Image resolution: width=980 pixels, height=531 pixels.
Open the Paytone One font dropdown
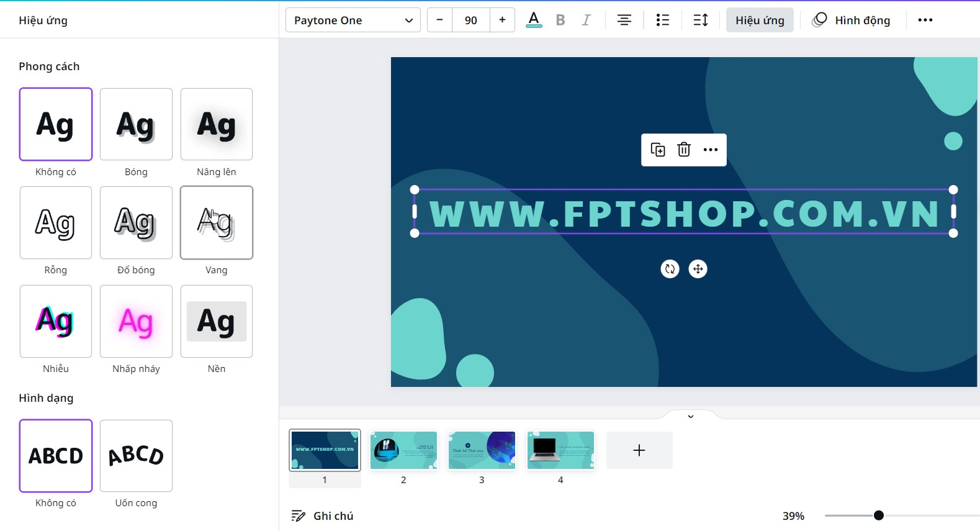pos(353,20)
